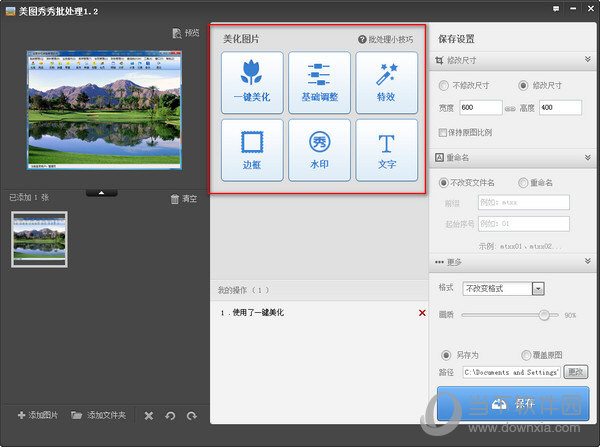The image size is (600, 447).
Task: Choose the 覆盖原图 overwrite radio option
Action: coord(526,355)
